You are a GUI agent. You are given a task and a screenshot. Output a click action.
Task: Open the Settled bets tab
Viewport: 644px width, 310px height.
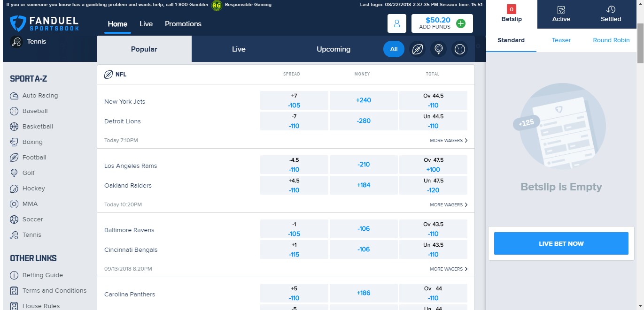pos(611,14)
